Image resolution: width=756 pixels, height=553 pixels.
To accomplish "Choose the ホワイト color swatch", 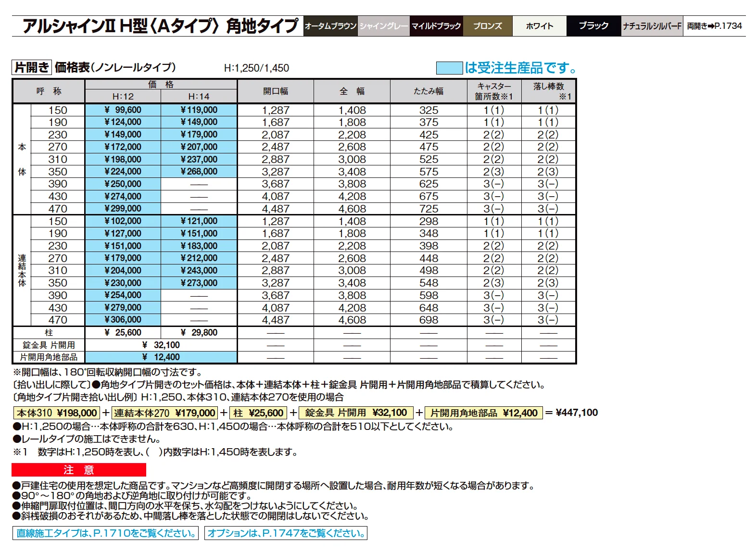I will click(x=540, y=26).
